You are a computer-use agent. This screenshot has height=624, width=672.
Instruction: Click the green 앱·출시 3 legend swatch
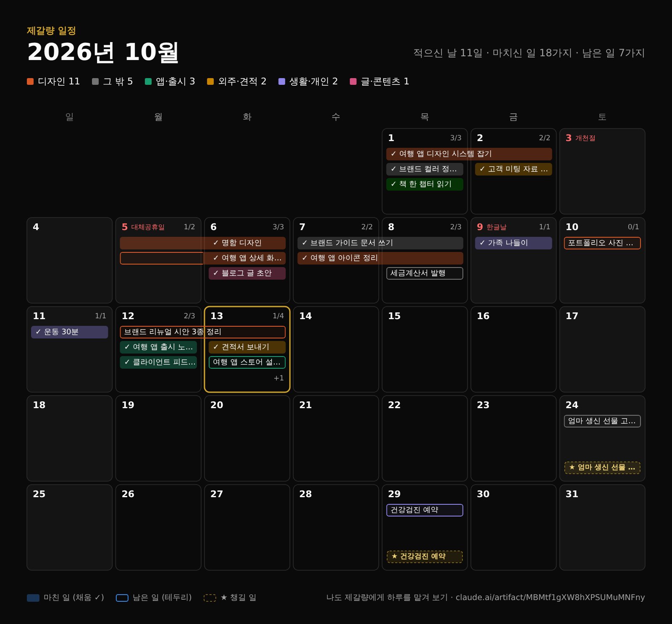148,81
